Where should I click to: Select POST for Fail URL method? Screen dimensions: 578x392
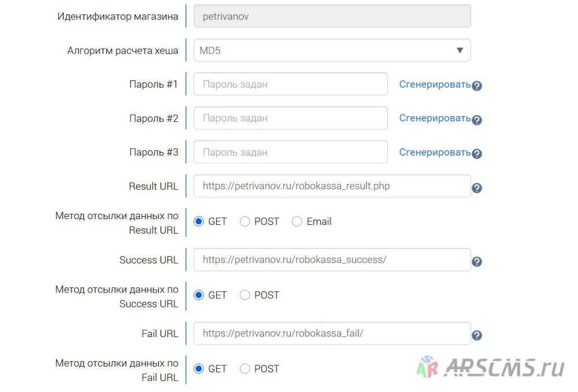[244, 369]
